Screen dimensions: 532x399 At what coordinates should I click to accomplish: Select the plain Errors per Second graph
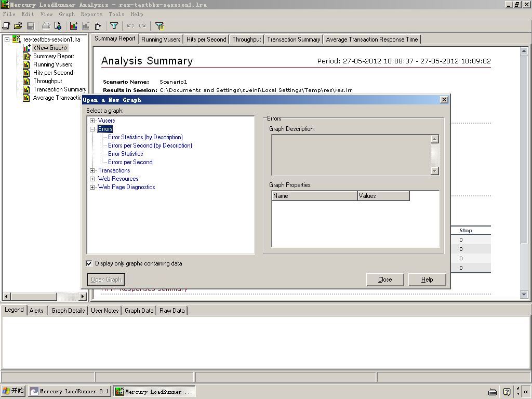[130, 162]
